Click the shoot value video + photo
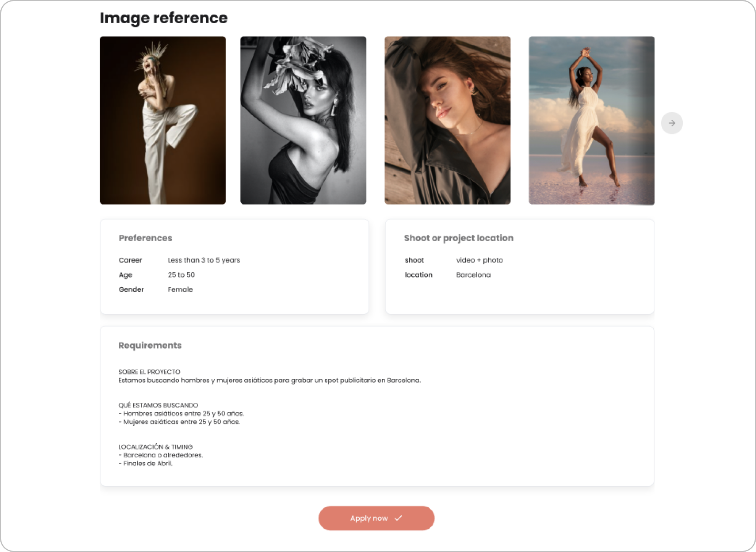The height and width of the screenshot is (552, 756). coord(480,260)
